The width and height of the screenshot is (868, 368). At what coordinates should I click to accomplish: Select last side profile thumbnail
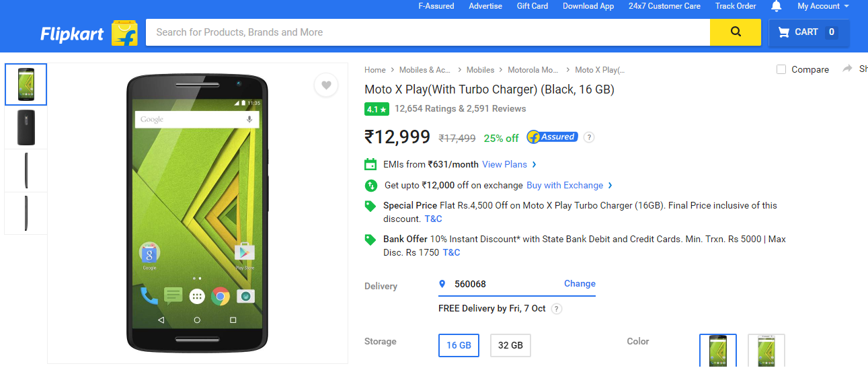26,213
